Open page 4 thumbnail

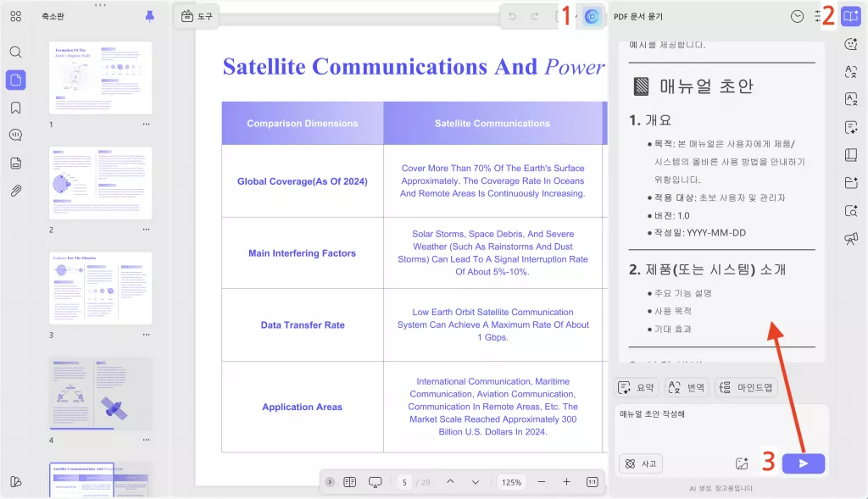[x=100, y=393]
